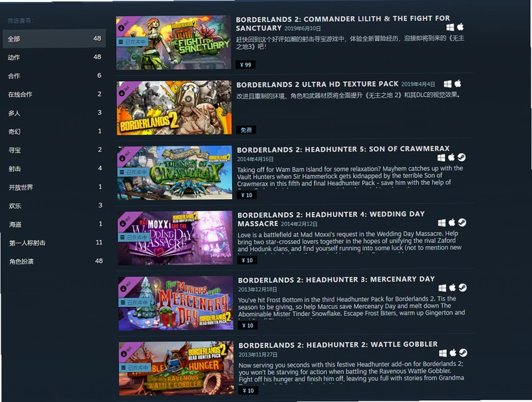The width and height of the screenshot is (532, 402).
Task: Click ¥ 10 price of Son of Crawmerax
Action: click(x=247, y=195)
